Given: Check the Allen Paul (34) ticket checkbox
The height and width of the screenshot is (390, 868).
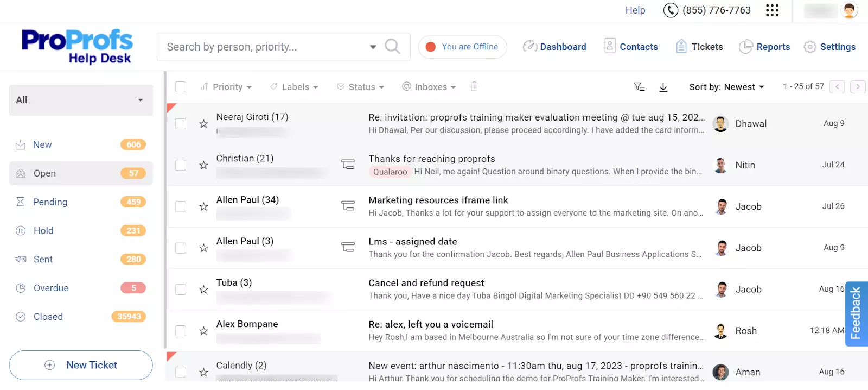Looking at the screenshot, I should [181, 206].
